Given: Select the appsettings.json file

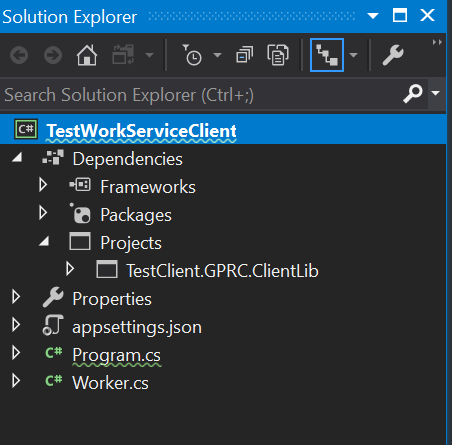Looking at the screenshot, I should 137,327.
